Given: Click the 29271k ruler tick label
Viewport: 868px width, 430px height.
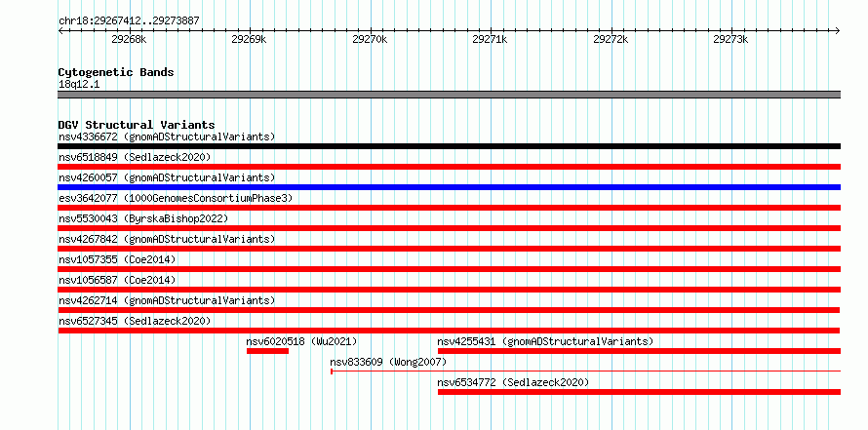Looking at the screenshot, I should tap(490, 39).
